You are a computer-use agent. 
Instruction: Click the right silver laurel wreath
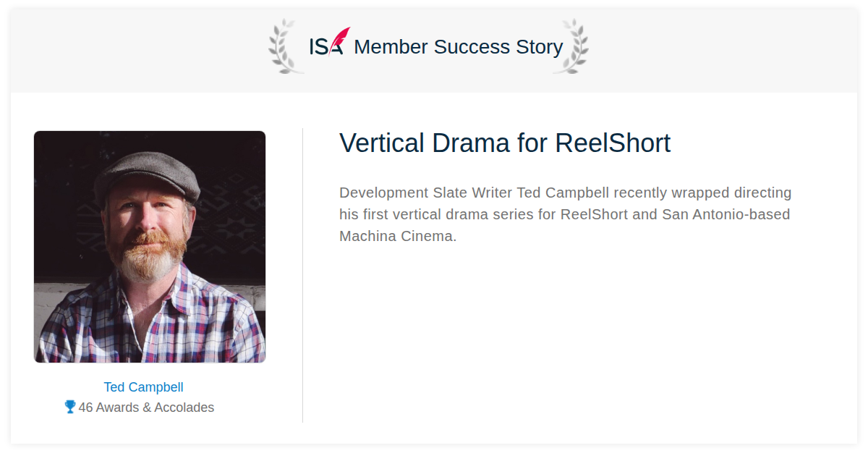(571, 46)
